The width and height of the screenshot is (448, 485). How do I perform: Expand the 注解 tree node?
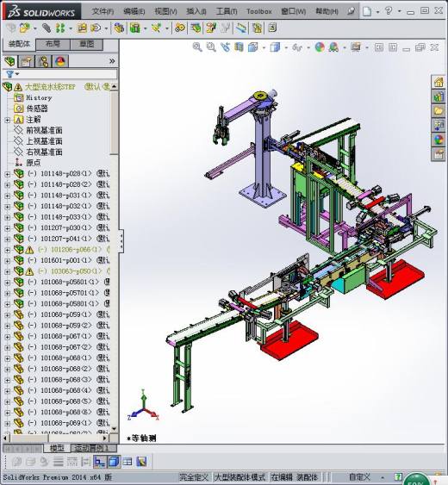[x=8, y=120]
